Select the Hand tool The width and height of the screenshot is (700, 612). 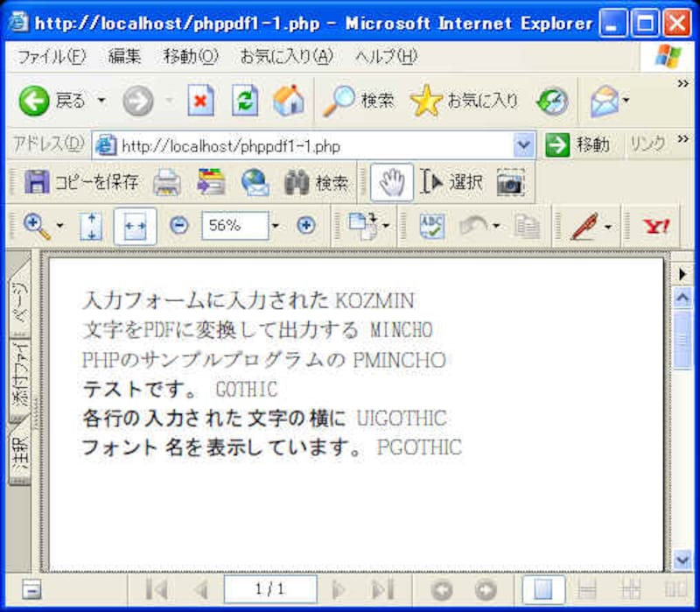pos(391,182)
